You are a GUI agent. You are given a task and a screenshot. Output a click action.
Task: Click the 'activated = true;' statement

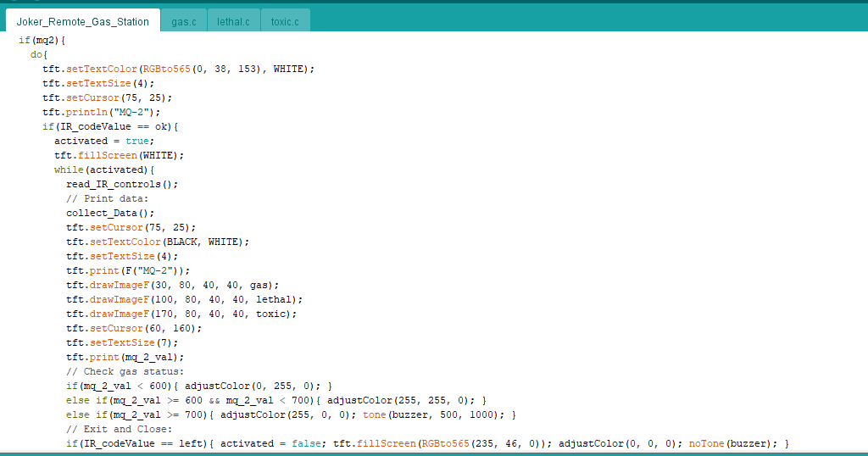pyautogui.click(x=104, y=141)
